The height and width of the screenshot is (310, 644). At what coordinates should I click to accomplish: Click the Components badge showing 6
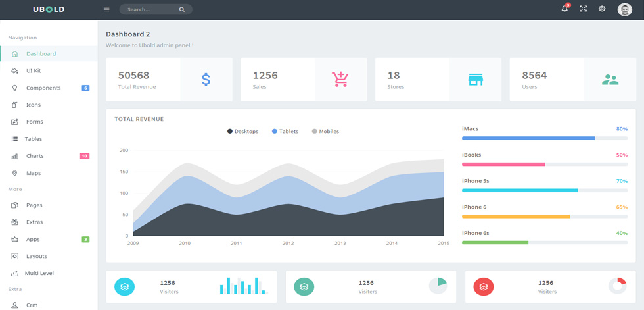click(x=85, y=88)
